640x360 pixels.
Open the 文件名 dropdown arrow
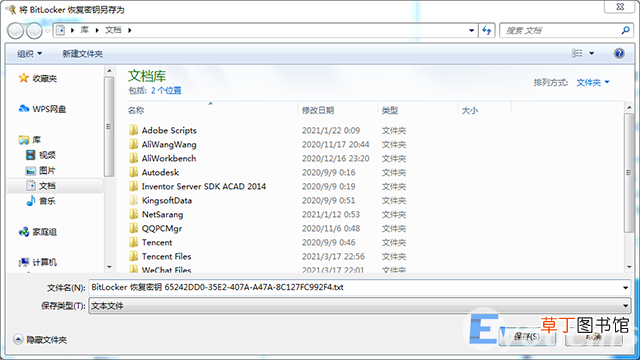(625, 288)
